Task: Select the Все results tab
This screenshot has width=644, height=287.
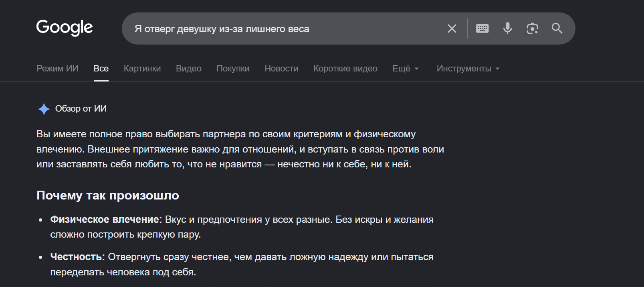Action: pos(101,69)
